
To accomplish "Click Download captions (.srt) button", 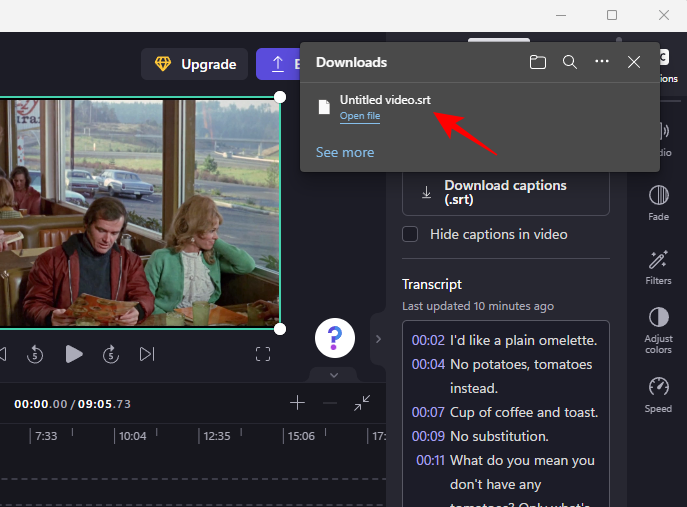I will [505, 192].
